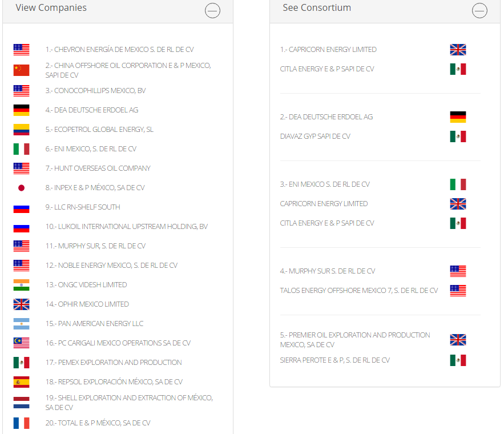Click Germany flag beside DEA Deutsche Erdoel, companies list
Viewport: 504px width, 434px height.
point(21,110)
